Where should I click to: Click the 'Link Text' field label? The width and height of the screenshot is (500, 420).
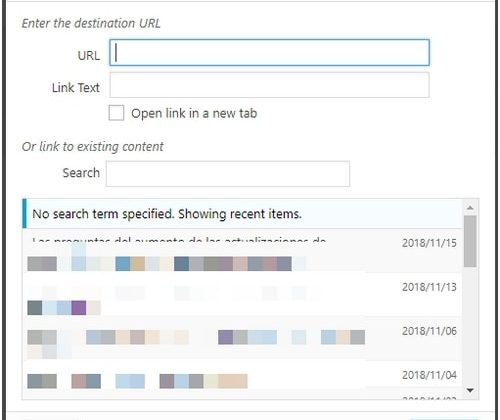(76, 88)
